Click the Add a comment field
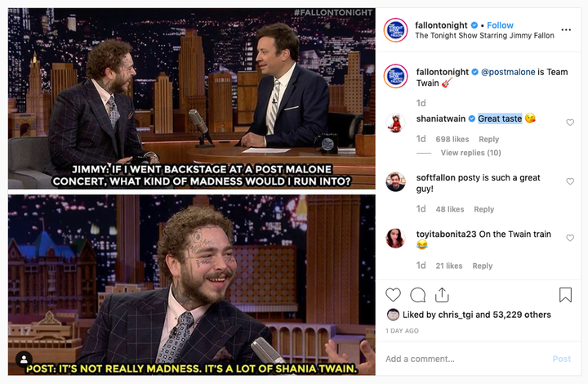Viewport: 588px width, 384px height. 465,359
